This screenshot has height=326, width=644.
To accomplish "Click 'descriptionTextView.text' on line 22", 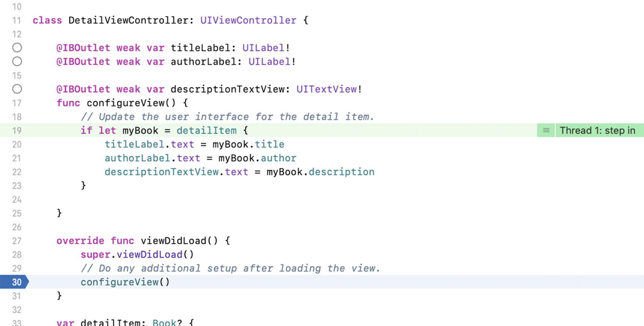I will coord(176,172).
